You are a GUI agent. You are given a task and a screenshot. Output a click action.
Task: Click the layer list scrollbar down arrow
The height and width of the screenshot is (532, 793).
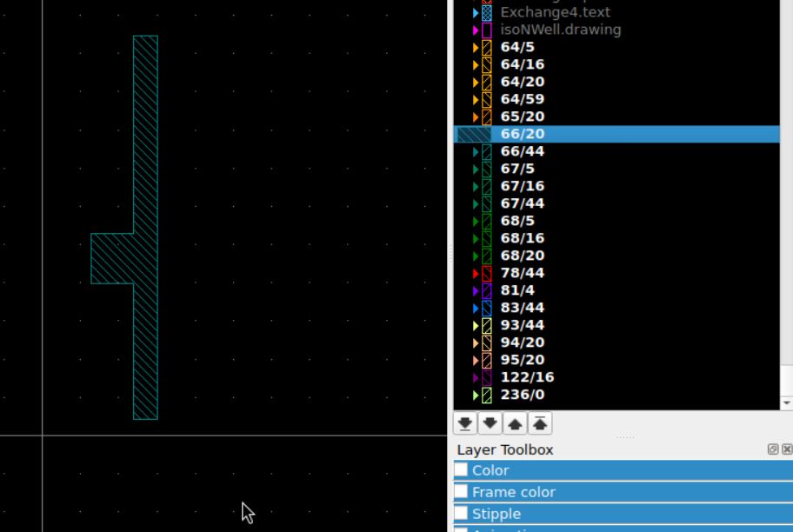coord(787,403)
